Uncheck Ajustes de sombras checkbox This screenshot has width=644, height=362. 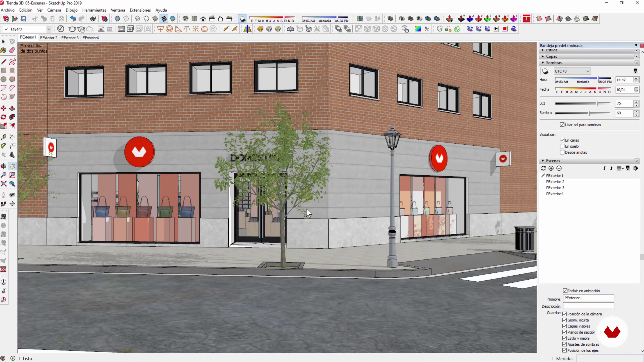click(x=565, y=344)
